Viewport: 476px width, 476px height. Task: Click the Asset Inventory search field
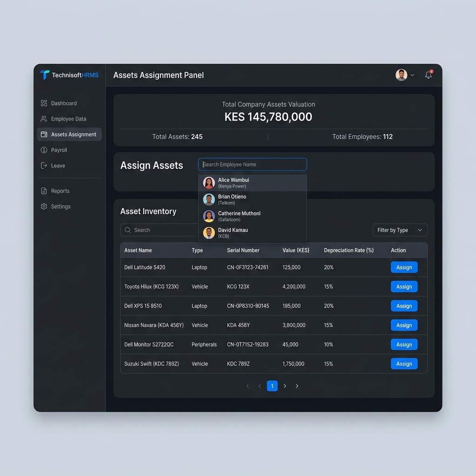click(x=159, y=230)
